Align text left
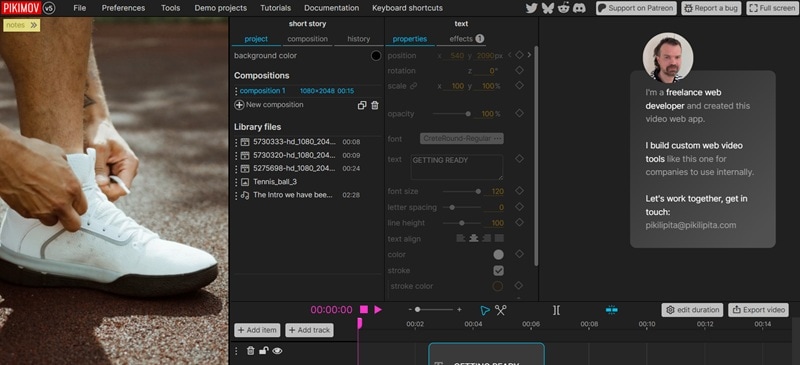 [460, 238]
